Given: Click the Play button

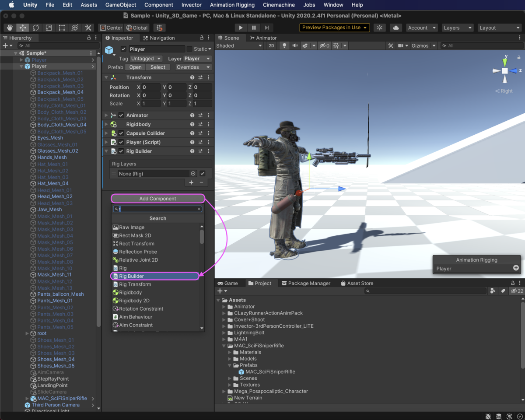Looking at the screenshot, I should point(241,28).
